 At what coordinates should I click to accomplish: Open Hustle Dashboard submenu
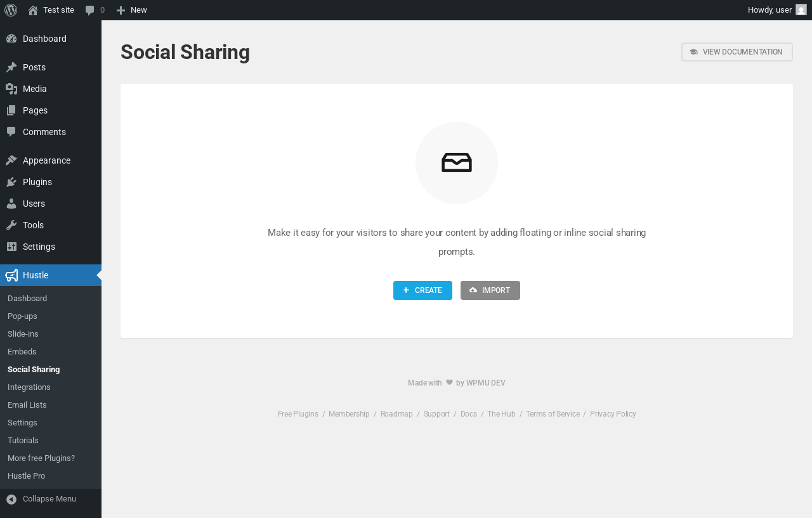pyautogui.click(x=51, y=299)
